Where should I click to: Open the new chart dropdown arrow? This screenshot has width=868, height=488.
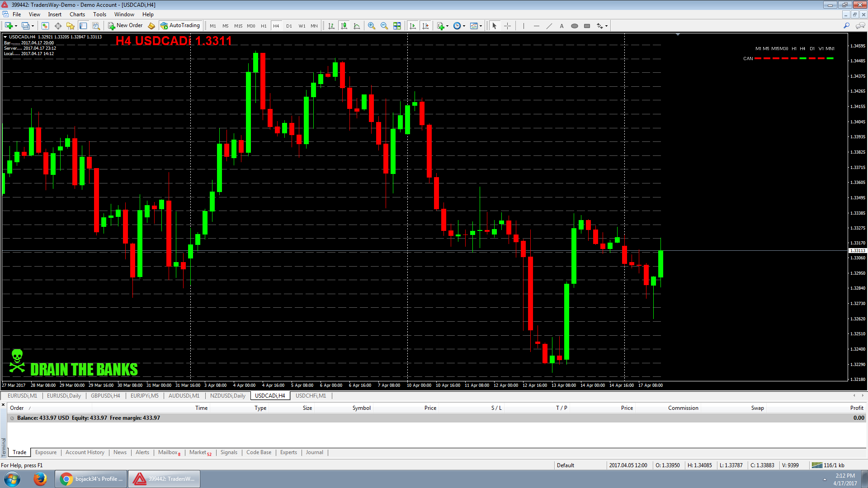pyautogui.click(x=16, y=26)
